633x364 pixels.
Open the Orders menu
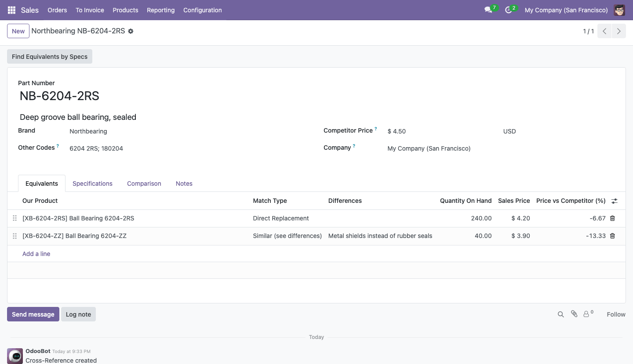(57, 10)
